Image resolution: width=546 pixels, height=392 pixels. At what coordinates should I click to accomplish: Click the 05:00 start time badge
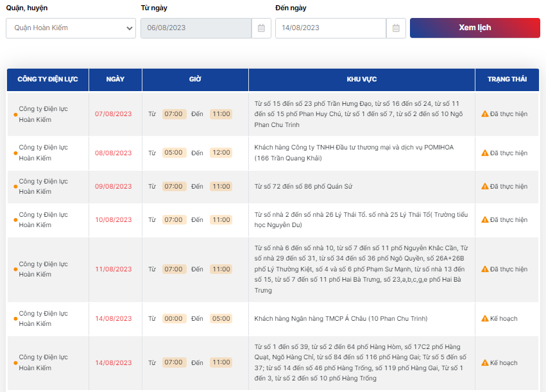pos(173,153)
